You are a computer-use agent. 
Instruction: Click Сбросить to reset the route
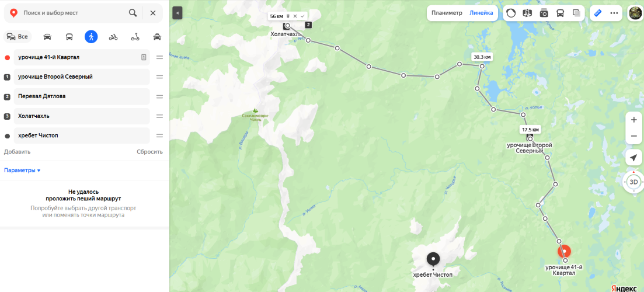(149, 151)
